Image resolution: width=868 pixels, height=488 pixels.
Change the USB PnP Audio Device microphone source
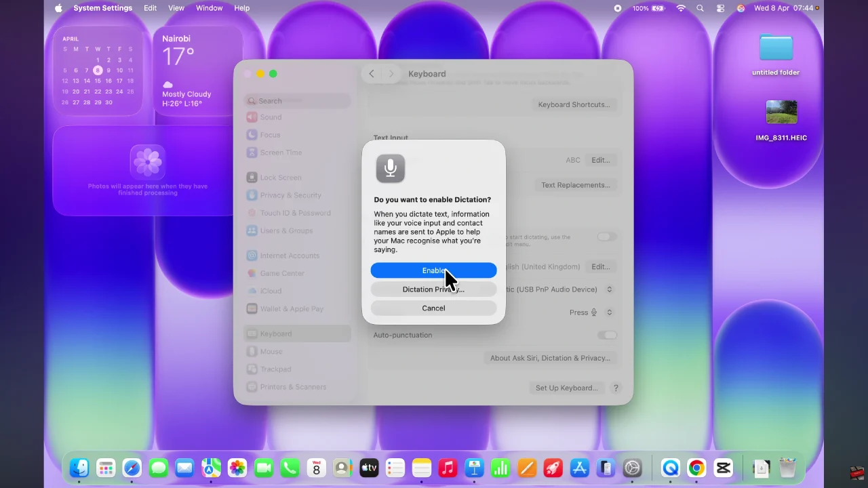[608, 289]
